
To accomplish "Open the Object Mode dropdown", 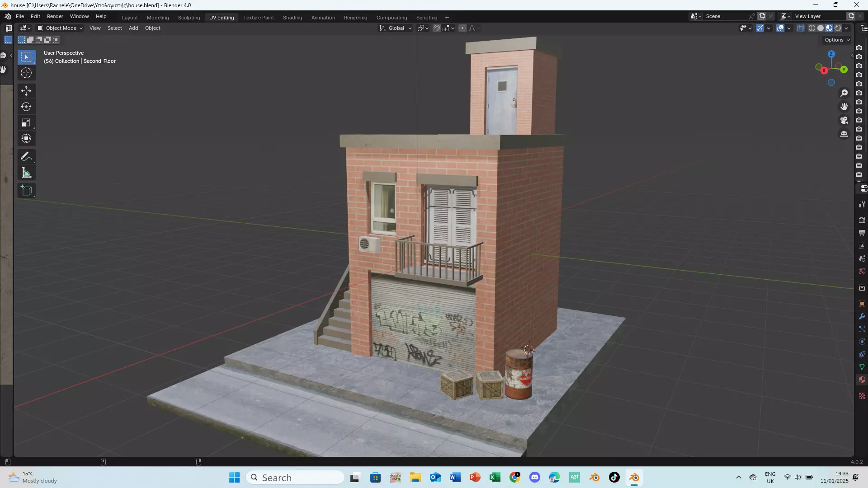I will pos(60,28).
